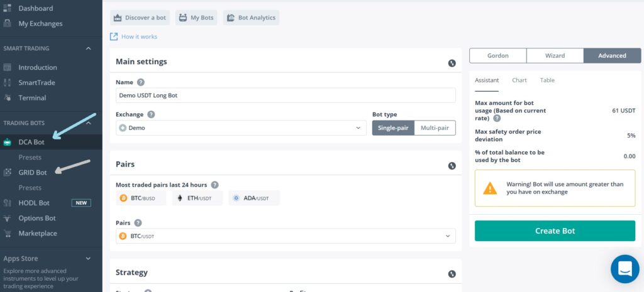The image size is (644, 292).
Task: Click the Create Bot button
Action: pos(555,230)
